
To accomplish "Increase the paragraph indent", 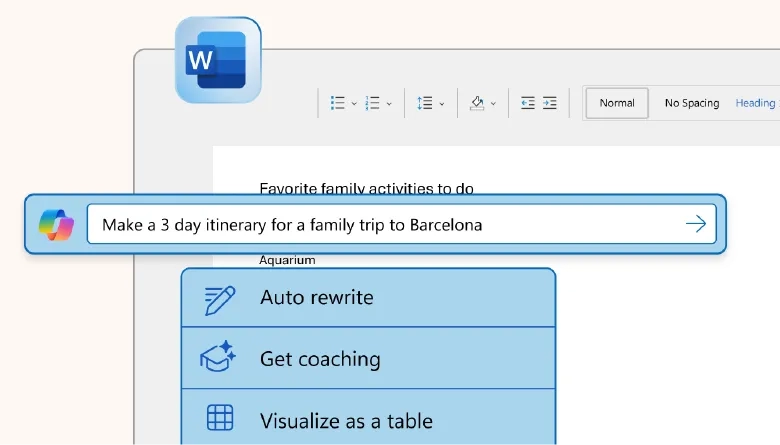I will tap(551, 103).
